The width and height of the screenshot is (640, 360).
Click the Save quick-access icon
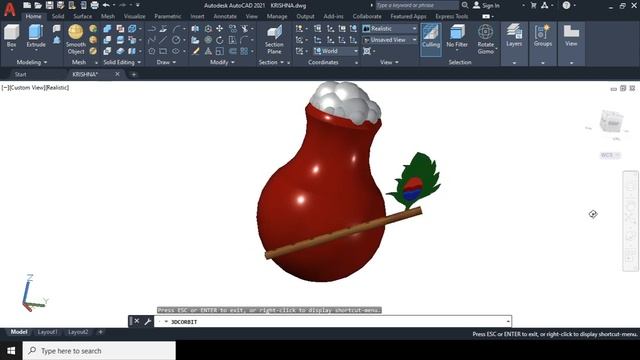click(x=49, y=5)
